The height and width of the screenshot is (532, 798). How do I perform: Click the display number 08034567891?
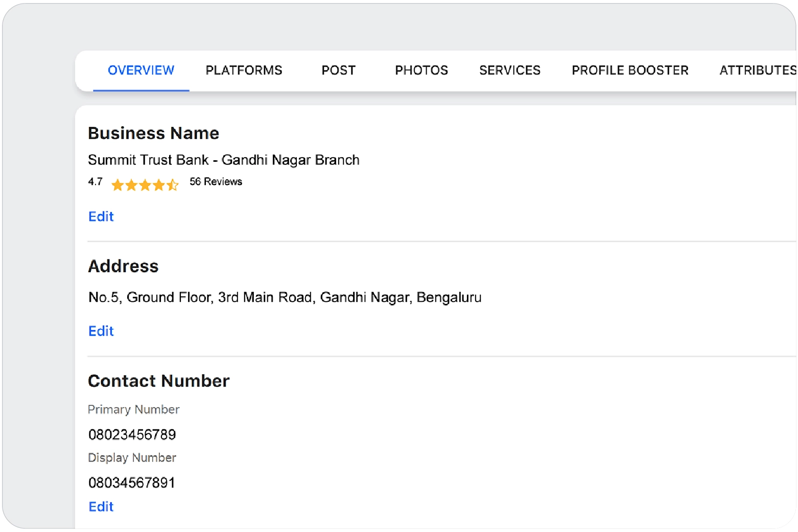[x=131, y=482]
